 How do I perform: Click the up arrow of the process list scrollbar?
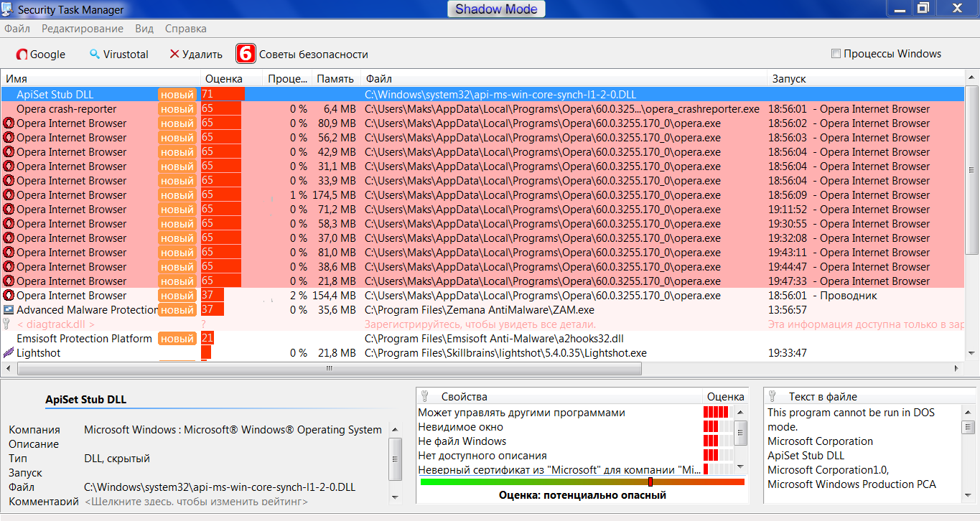972,78
